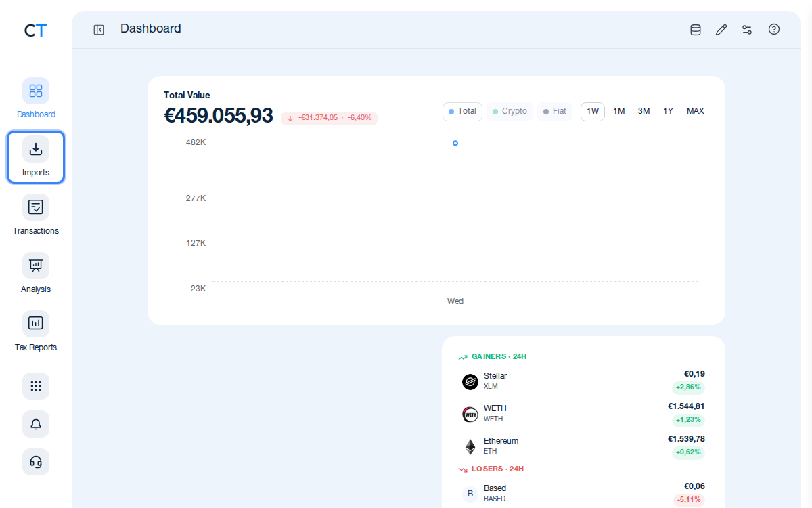Click the edit pencil icon
Viewport: 812px width, 508px height.
pyautogui.click(x=721, y=30)
